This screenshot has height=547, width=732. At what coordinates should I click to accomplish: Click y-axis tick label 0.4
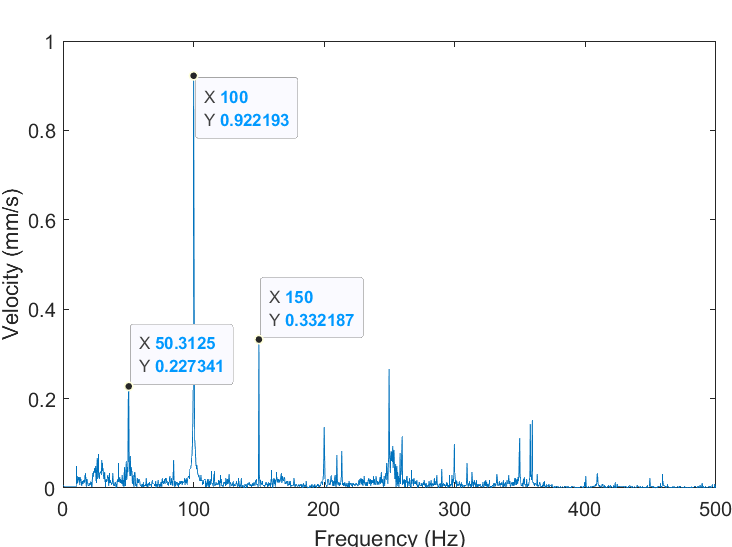coord(42,310)
